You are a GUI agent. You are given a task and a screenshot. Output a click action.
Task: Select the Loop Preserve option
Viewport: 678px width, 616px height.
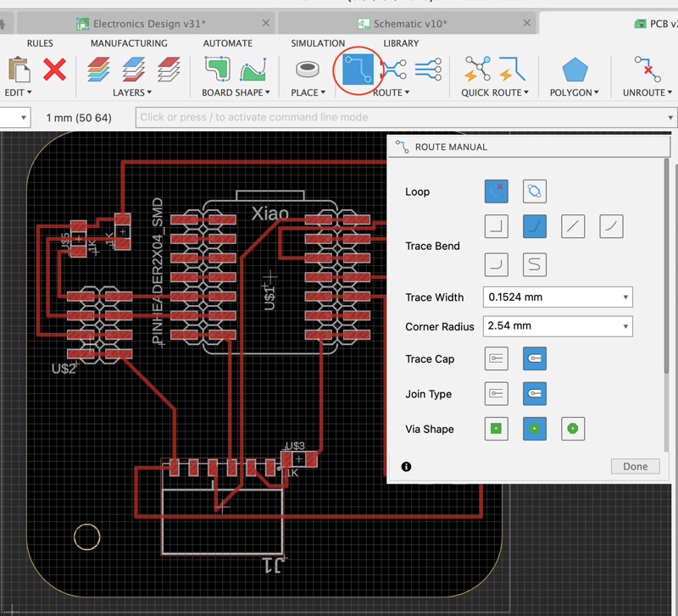(535, 191)
